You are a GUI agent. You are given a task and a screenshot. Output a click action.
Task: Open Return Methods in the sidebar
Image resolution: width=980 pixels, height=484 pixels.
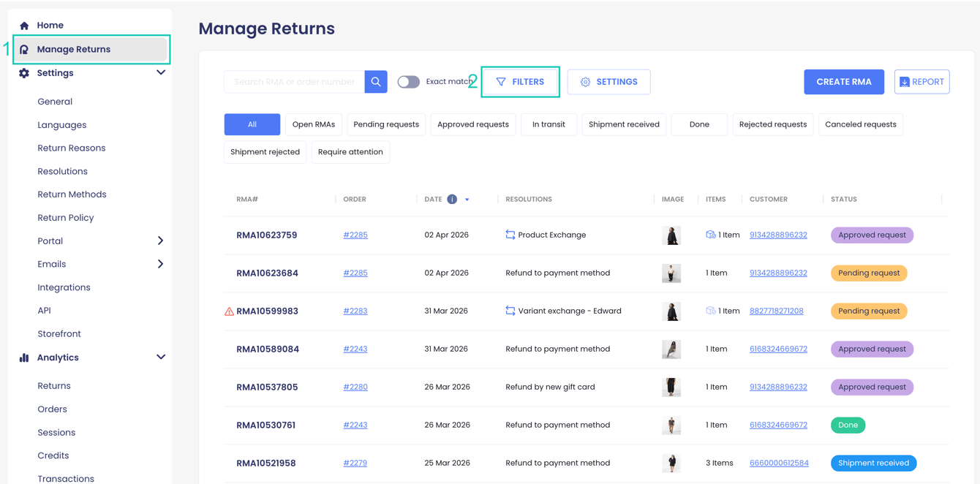click(x=72, y=194)
